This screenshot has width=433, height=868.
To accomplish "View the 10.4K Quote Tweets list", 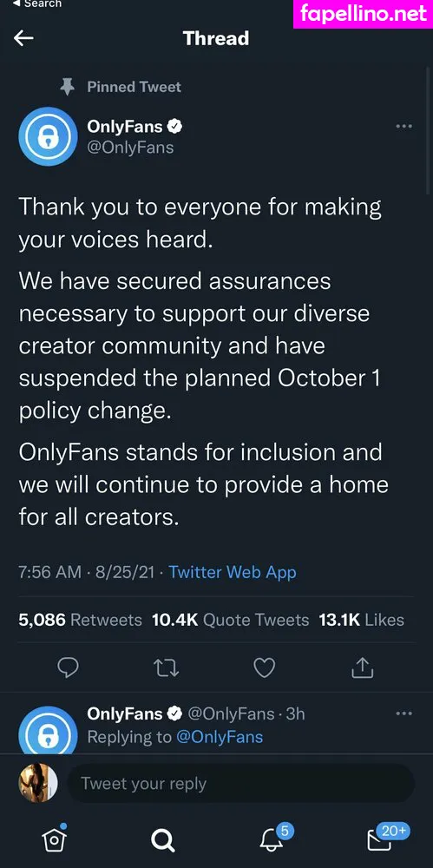I will pos(230,620).
